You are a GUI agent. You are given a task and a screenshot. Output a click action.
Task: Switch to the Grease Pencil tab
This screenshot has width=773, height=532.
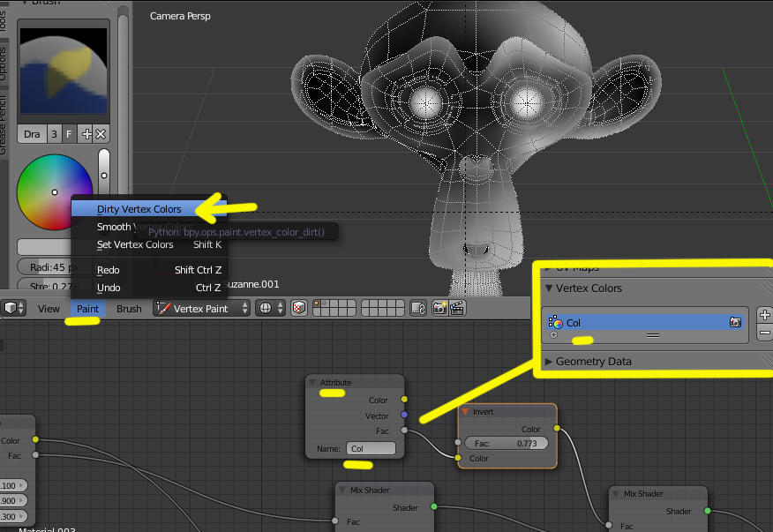pos(4,124)
